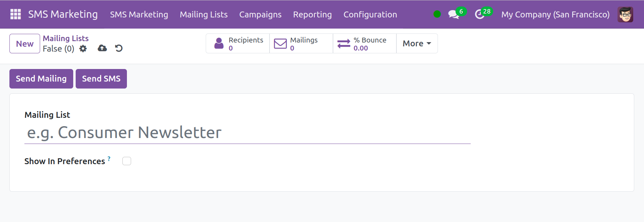
Task: Open the Mailings stat button
Action: coord(301,44)
